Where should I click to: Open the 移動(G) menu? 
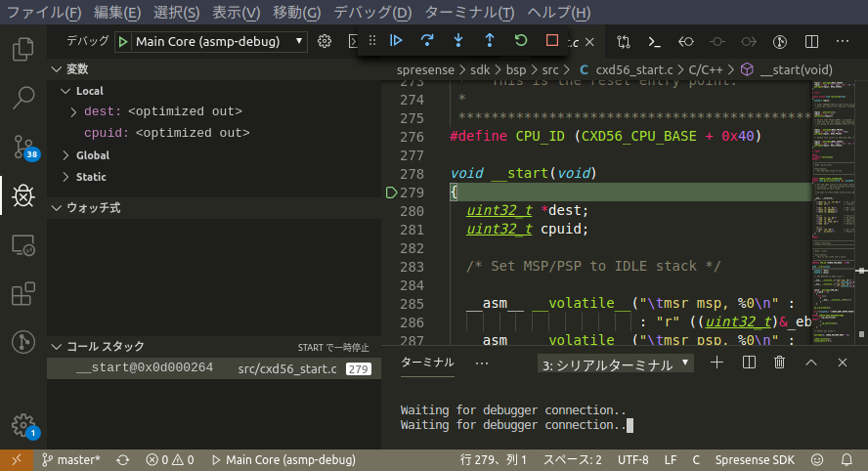[297, 12]
